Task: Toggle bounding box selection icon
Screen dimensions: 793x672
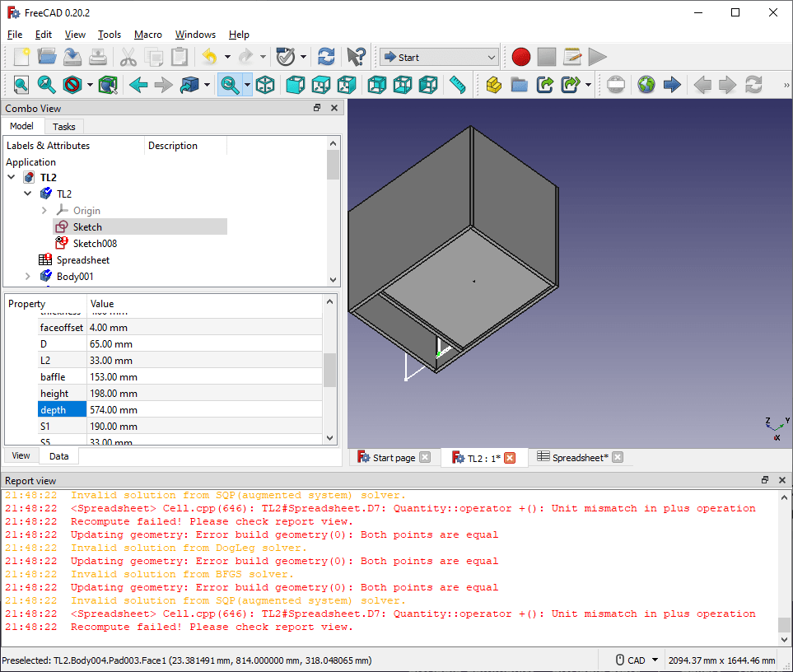Action: pyautogui.click(x=108, y=85)
